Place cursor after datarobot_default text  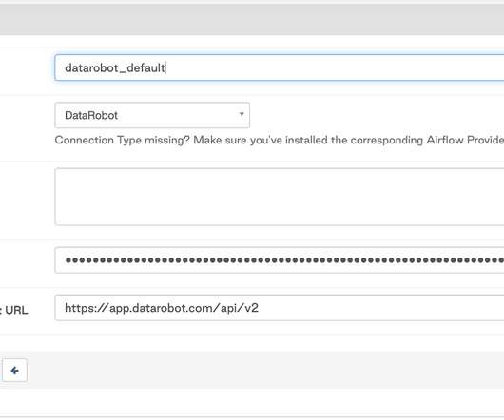(x=165, y=67)
